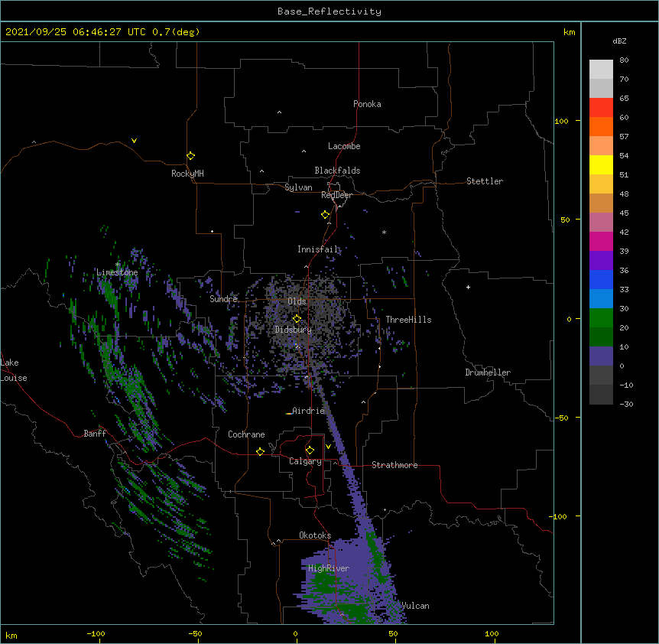Click the km unit label at top right
The image size is (659, 644).
tap(569, 32)
